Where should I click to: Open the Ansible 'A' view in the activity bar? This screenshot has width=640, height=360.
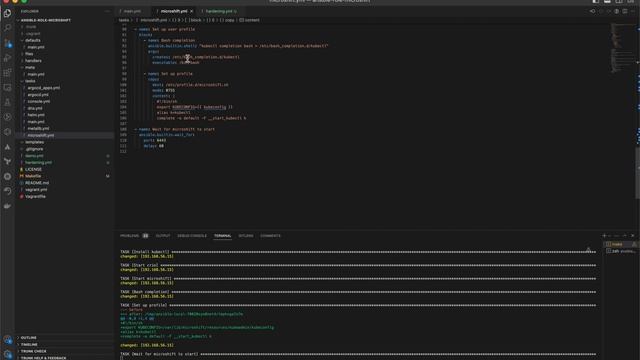7,147
